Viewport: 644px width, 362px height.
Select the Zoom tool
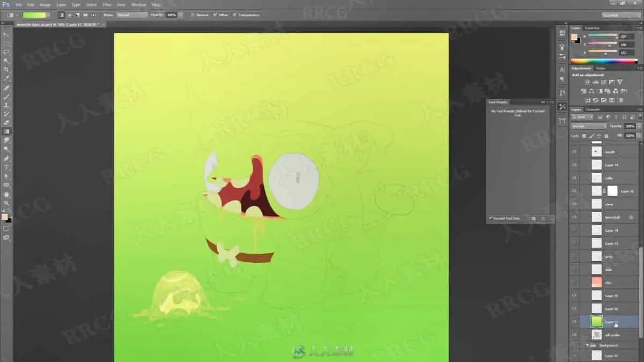click(x=6, y=203)
